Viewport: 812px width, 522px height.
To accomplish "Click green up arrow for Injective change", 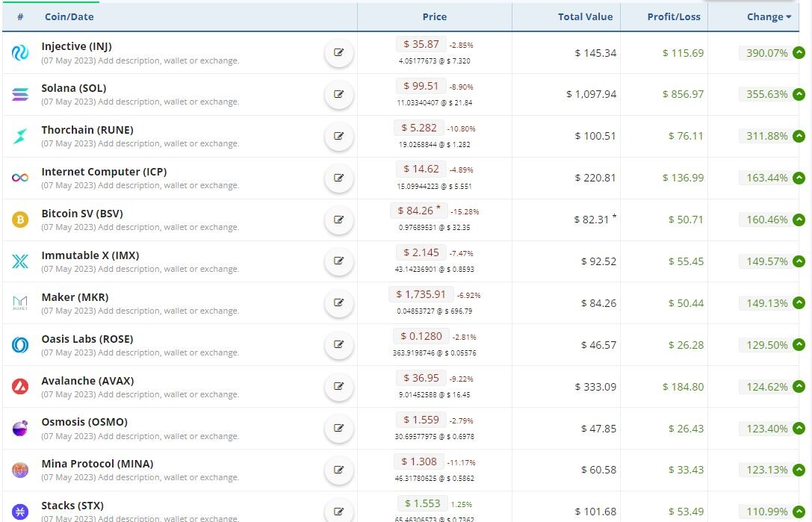I will click(x=799, y=52).
